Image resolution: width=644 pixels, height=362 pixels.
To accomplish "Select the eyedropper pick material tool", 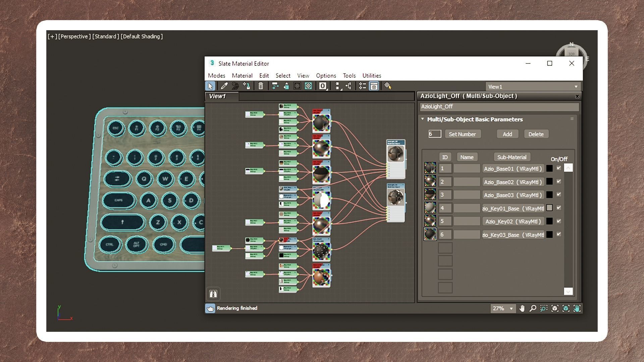I will point(224,86).
